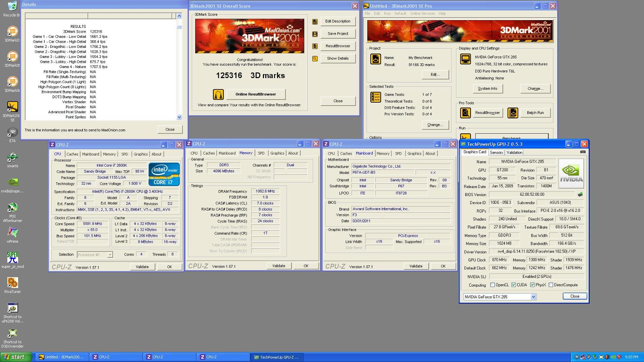Click the Batch Run button
The width and height of the screenshot is (644, 362).
point(535,113)
